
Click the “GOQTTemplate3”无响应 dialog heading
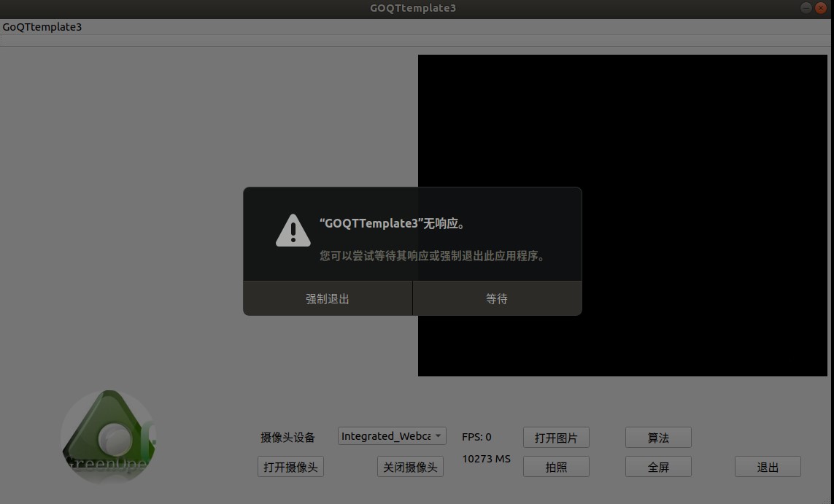393,223
